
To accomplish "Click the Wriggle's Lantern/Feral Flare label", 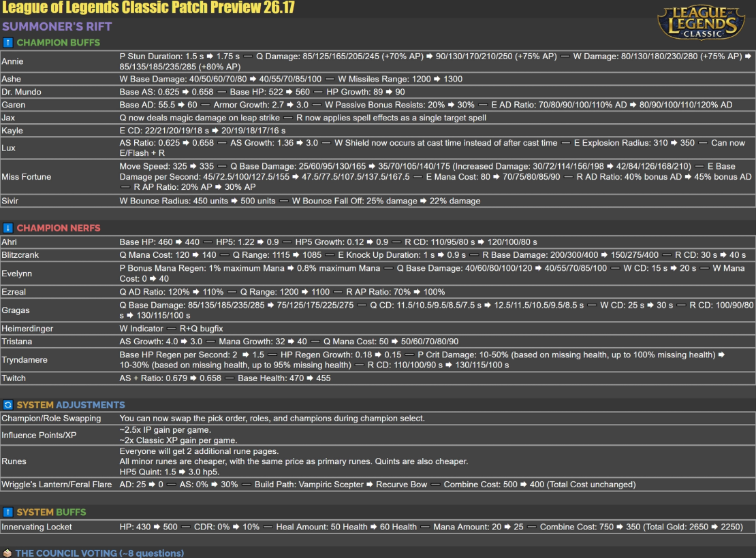I will tap(57, 485).
